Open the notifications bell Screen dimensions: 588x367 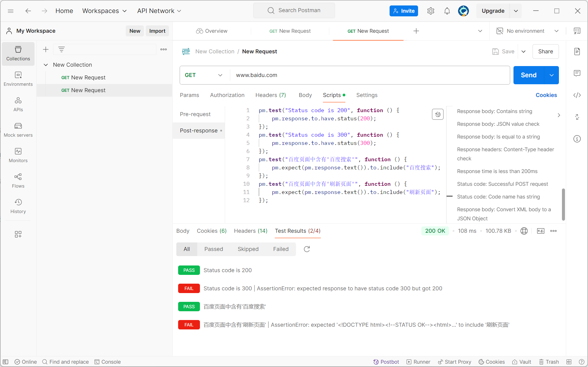coord(447,11)
